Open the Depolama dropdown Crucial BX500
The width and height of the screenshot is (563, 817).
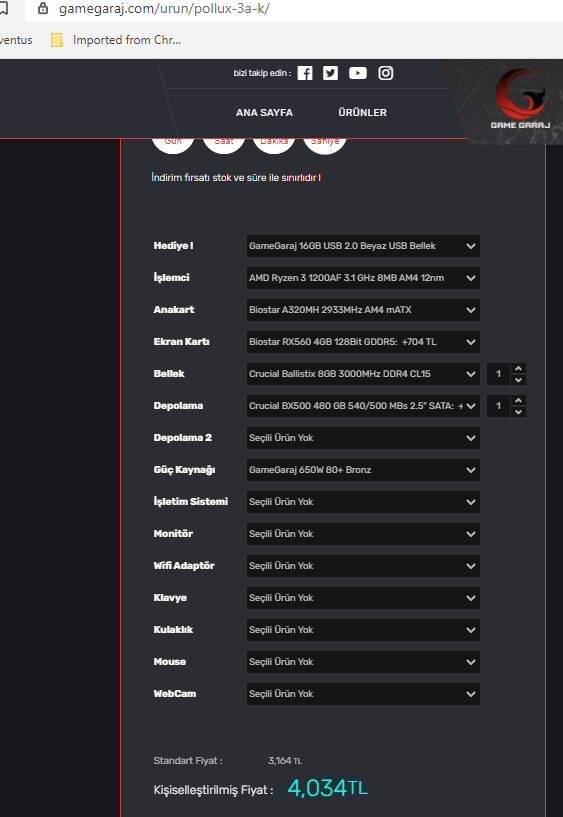tap(363, 406)
